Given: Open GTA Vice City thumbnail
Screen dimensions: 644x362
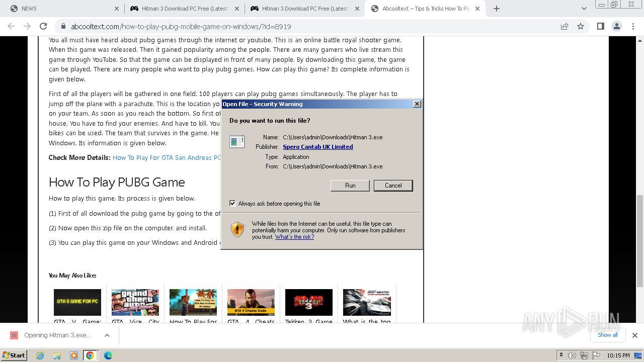Looking at the screenshot, I should [135, 302].
